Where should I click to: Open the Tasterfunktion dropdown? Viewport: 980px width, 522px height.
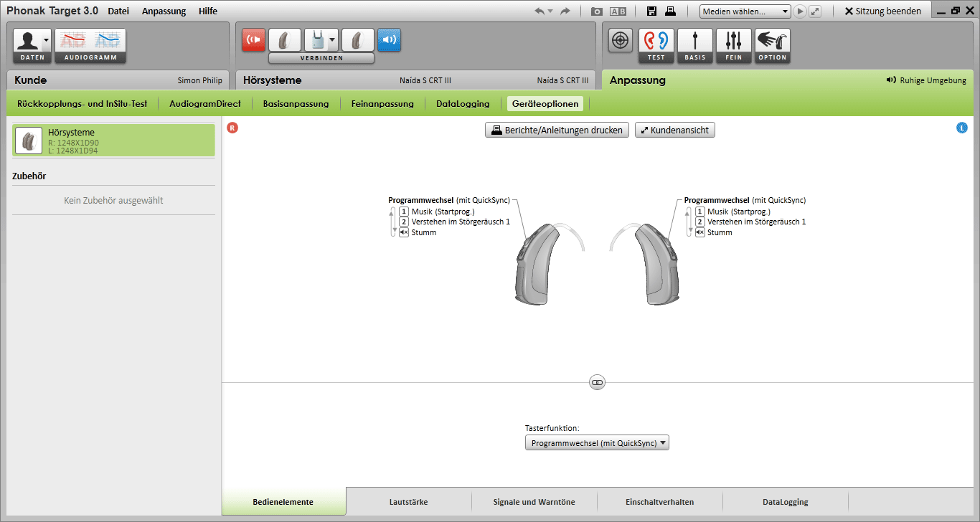coord(597,443)
